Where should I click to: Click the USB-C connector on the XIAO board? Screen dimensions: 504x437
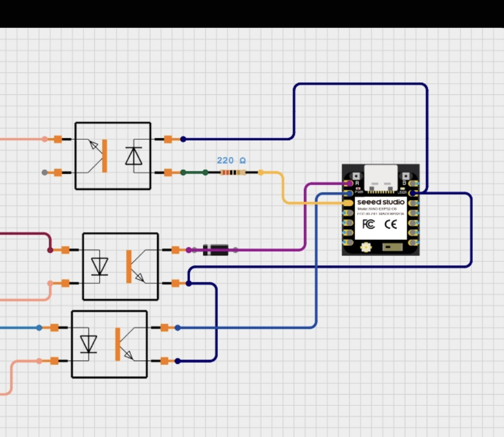pyautogui.click(x=380, y=178)
